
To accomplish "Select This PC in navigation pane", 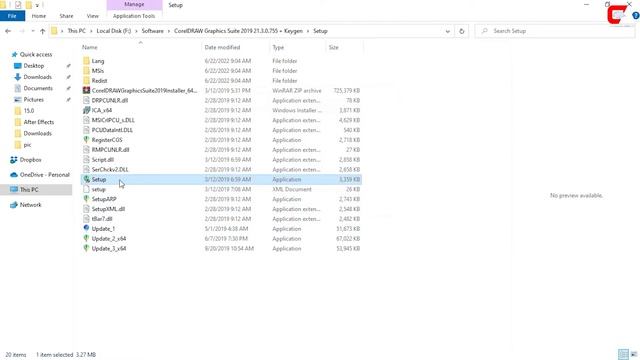I will point(29,190).
